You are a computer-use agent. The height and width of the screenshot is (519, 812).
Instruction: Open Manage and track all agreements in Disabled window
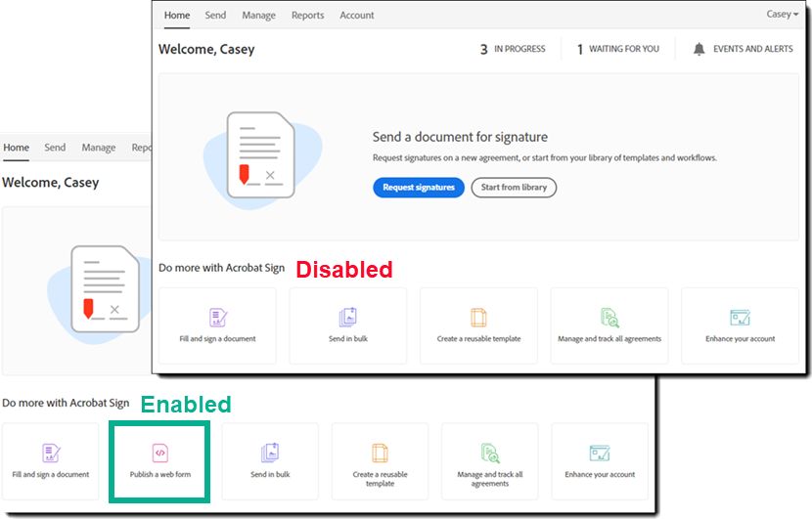click(609, 325)
